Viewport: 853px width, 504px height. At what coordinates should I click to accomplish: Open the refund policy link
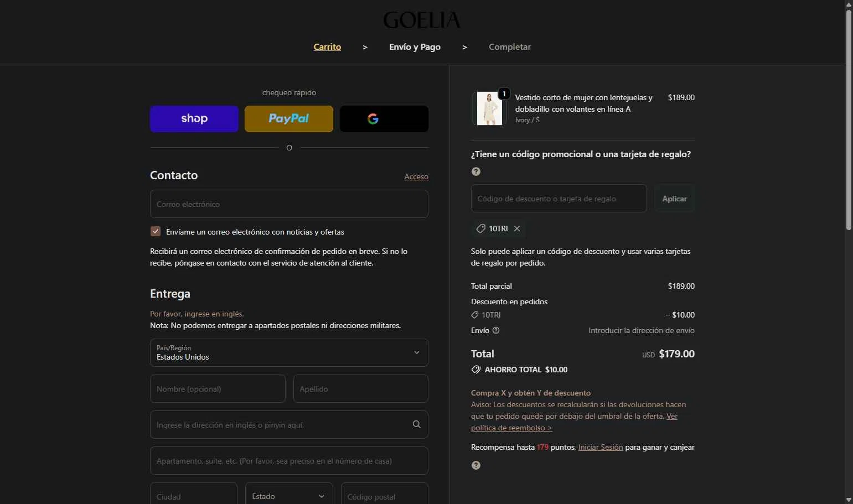tap(574, 422)
